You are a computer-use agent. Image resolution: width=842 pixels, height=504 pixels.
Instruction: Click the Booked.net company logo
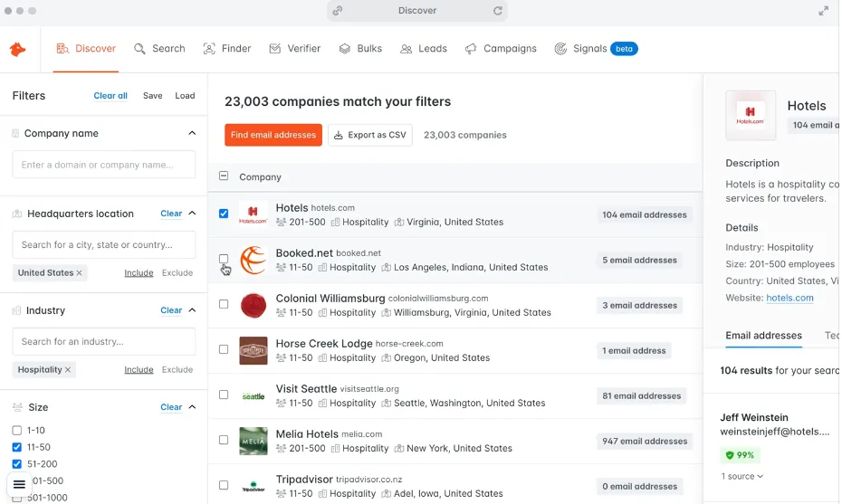tap(253, 260)
